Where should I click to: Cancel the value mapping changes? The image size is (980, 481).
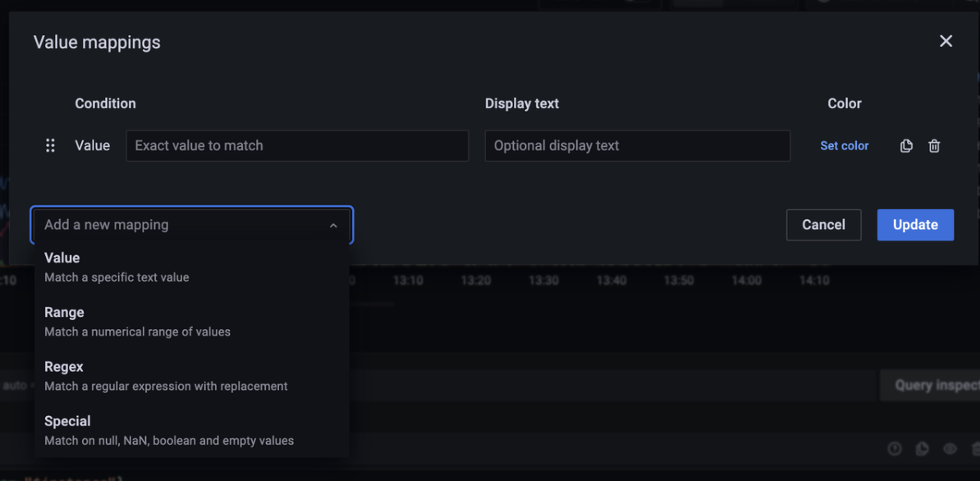click(823, 224)
